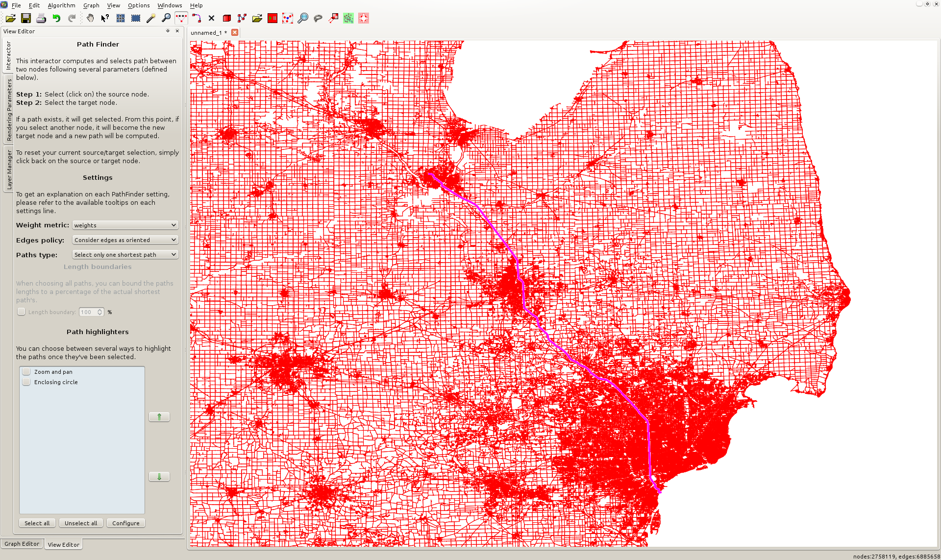Image resolution: width=941 pixels, height=560 pixels.
Task: Enable the Zoom and pan highlighter
Action: pyautogui.click(x=27, y=372)
